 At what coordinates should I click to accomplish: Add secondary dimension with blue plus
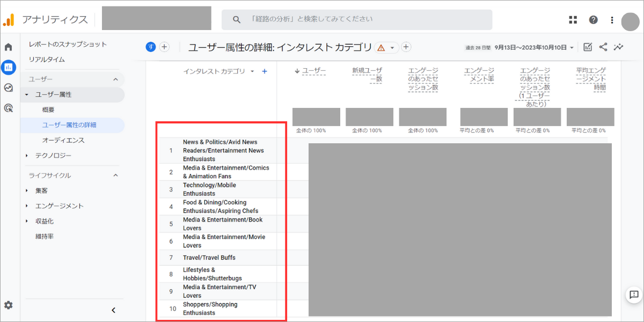[x=265, y=71]
